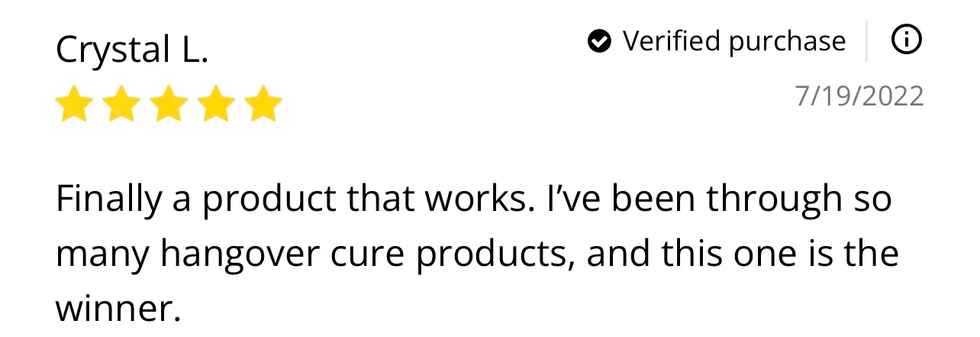Click the word "Verified" near the badge
The width and height of the screenshot is (980, 337).
(x=671, y=41)
